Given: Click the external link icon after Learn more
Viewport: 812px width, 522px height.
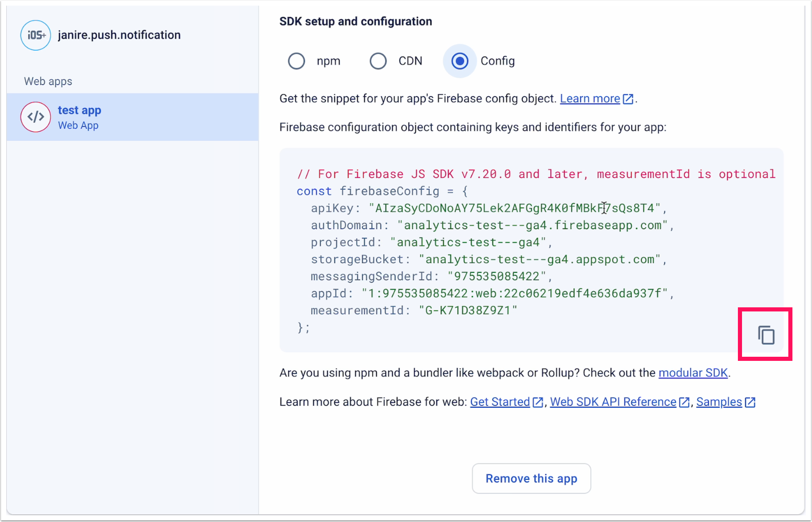Looking at the screenshot, I should tap(628, 99).
